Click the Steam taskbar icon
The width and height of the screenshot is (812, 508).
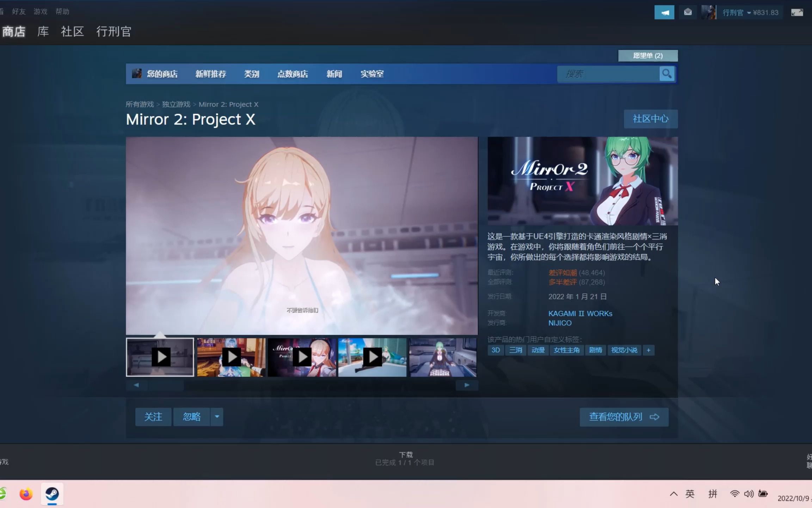[x=52, y=494]
